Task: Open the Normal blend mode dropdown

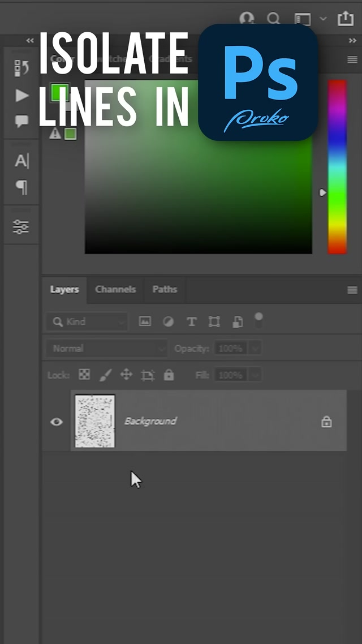Action: coord(107,349)
